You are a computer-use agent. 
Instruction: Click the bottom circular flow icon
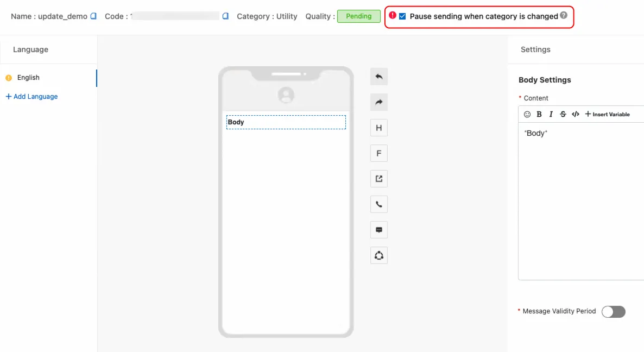point(379,255)
